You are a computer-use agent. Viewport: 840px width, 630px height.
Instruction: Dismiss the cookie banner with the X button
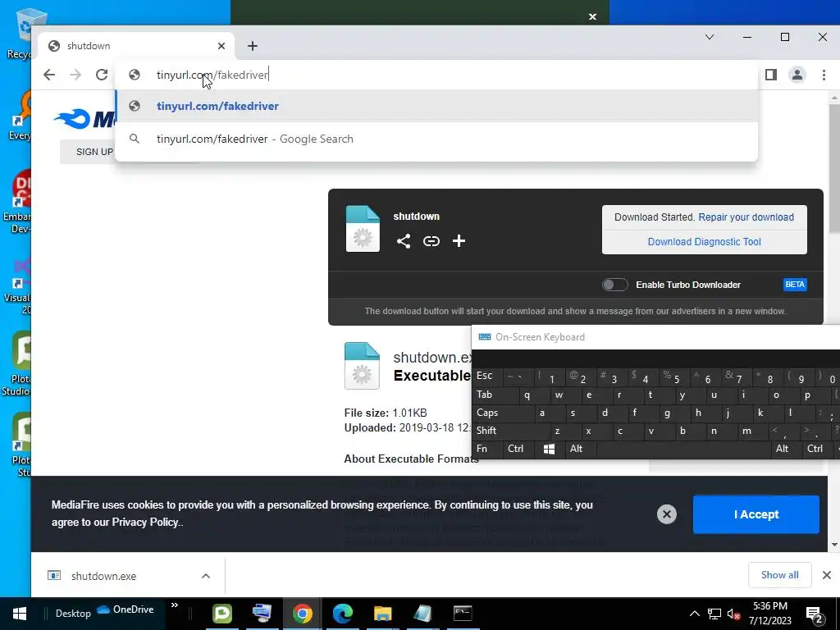click(666, 514)
